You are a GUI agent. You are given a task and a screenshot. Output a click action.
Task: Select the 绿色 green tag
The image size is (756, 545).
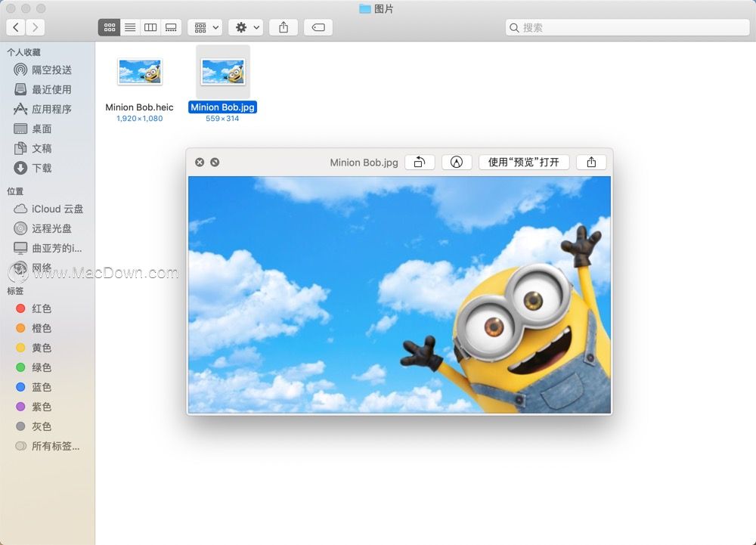(x=47, y=367)
